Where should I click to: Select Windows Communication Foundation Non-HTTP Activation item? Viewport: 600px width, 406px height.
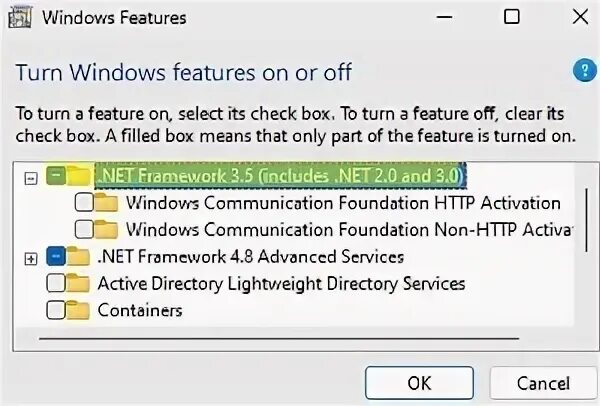coord(348,230)
